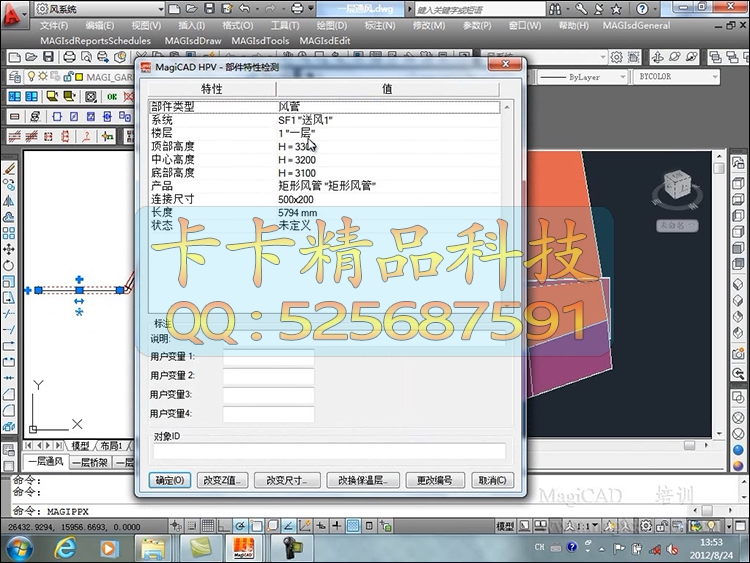Viewport: 750px width, 563px height.
Task: Open the ByLayer linetype dropdown
Action: 582,77
